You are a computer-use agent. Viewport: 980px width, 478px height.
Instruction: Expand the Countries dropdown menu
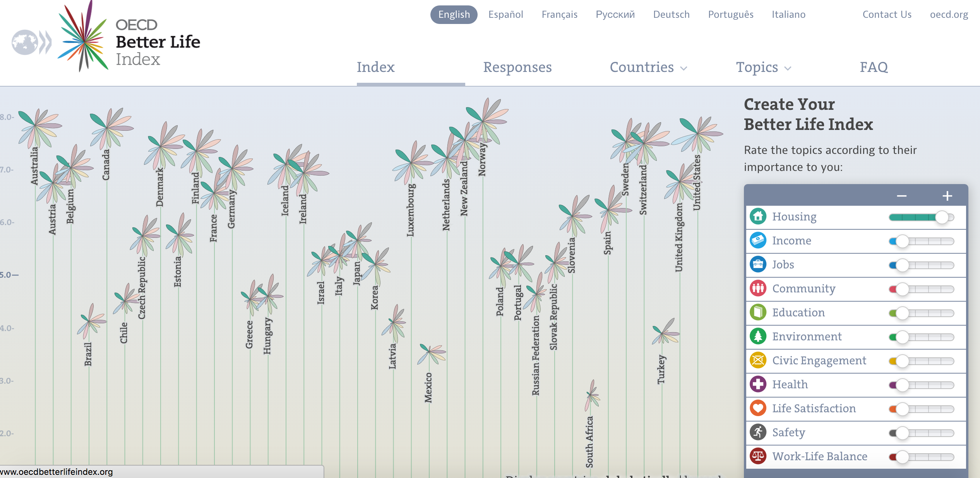point(648,67)
